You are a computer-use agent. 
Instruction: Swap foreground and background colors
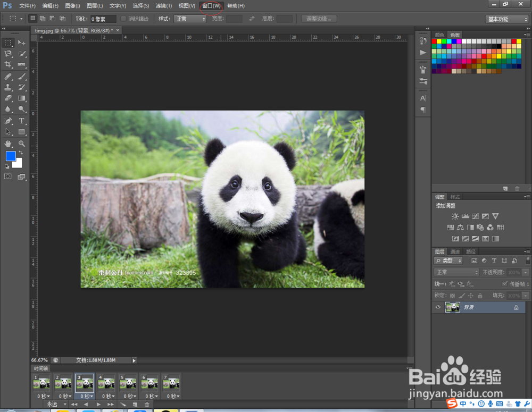[x=21, y=153]
